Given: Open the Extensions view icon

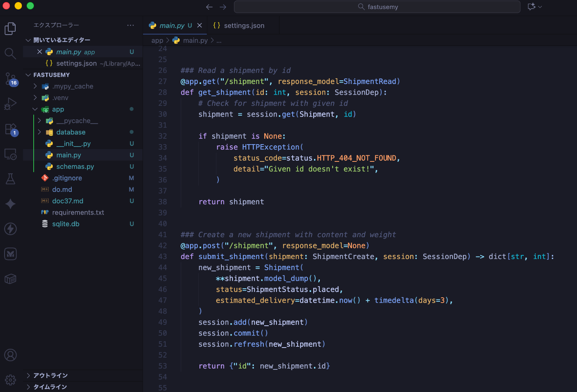Looking at the screenshot, I should pyautogui.click(x=10, y=129).
